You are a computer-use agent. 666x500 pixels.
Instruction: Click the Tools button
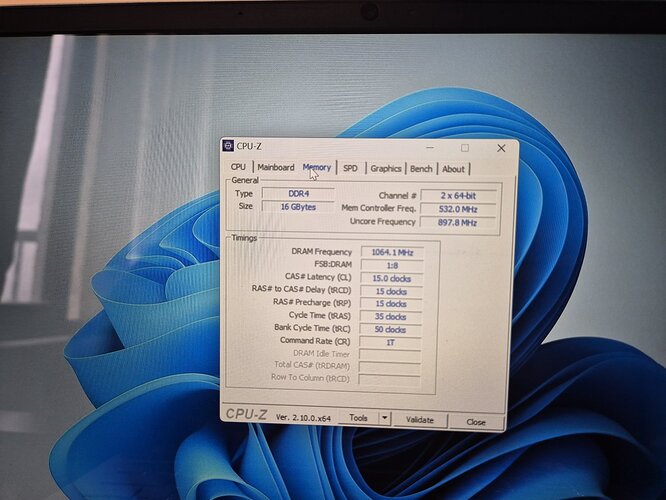pyautogui.click(x=358, y=418)
